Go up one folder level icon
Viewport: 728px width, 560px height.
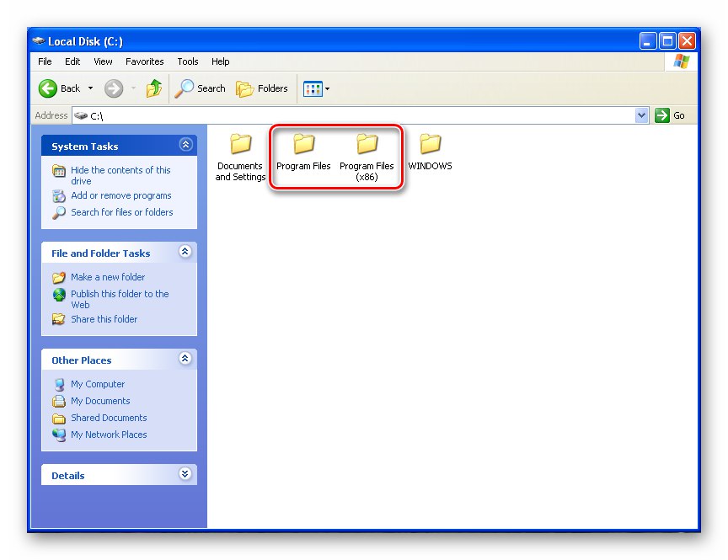153,88
